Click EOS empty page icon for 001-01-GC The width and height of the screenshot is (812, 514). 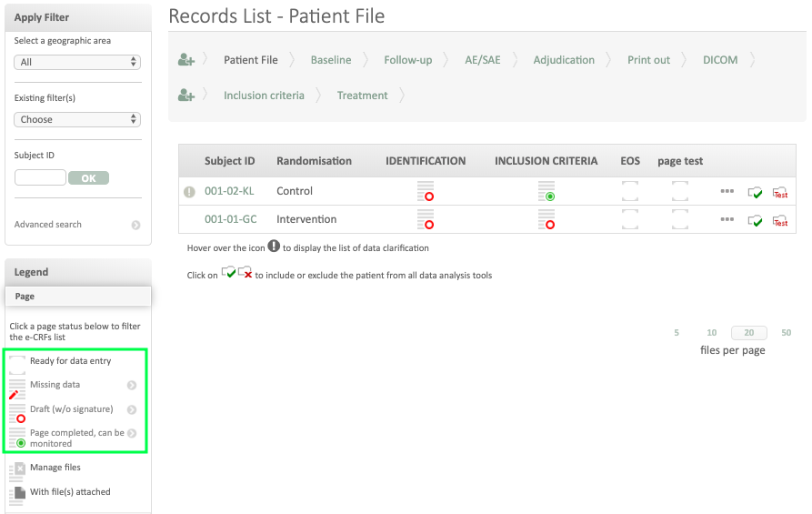coord(630,219)
